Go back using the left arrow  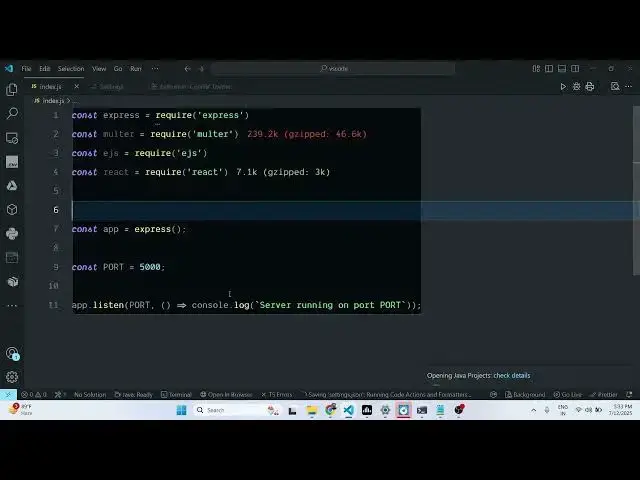coord(187,69)
